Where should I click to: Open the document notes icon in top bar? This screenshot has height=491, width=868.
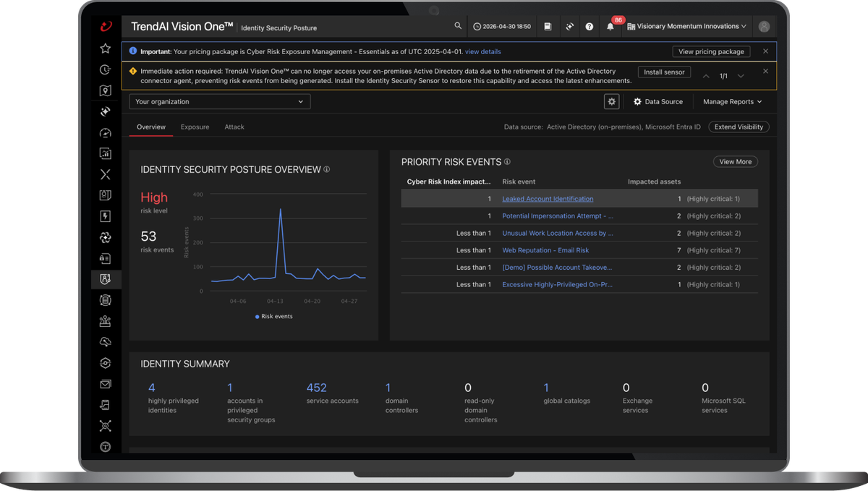coord(548,27)
